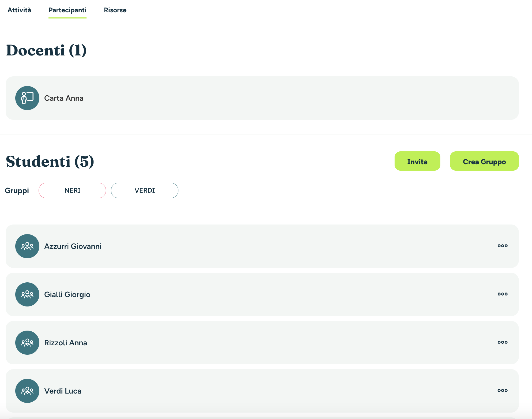This screenshot has width=532, height=419.
Task: Select student name Verdi Luca
Action: coord(63,391)
